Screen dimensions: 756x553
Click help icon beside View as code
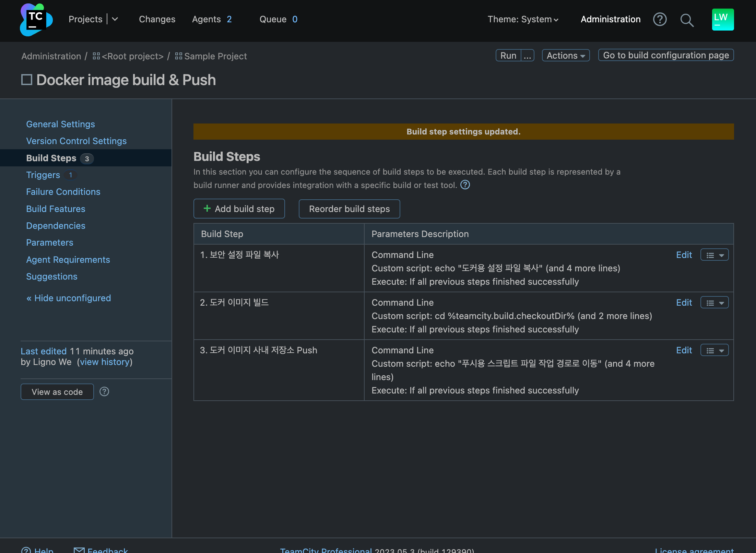104,391
